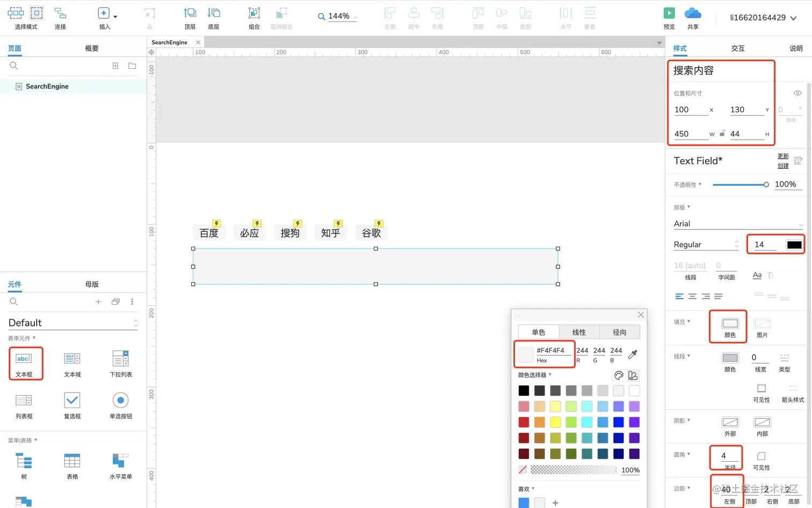Select the 线性 gradient tab
Viewport: 812px width, 508px height.
tap(579, 332)
